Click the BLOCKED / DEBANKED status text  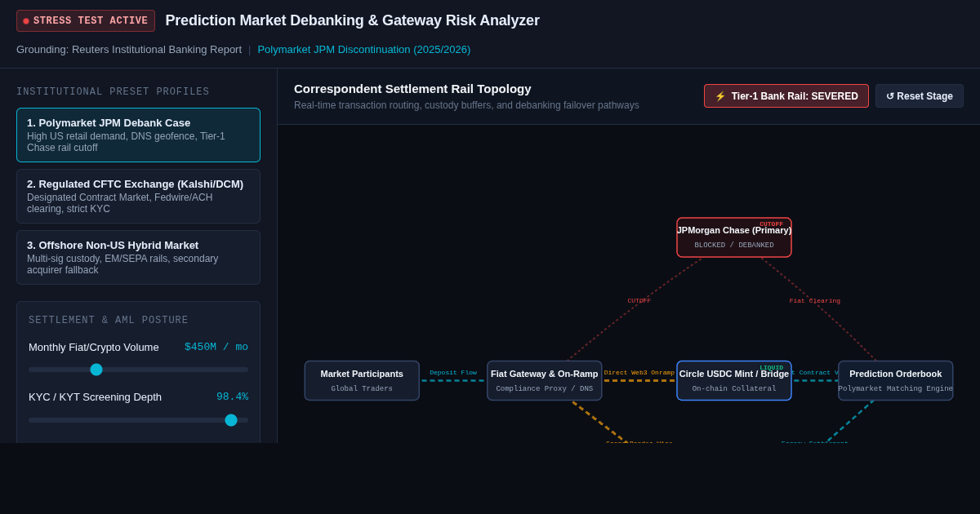click(734, 246)
